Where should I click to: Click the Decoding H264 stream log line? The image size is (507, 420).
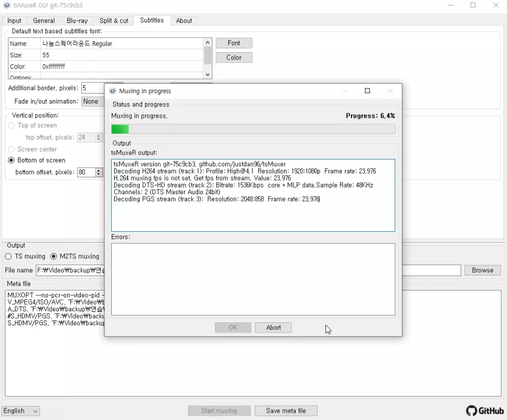(x=245, y=171)
